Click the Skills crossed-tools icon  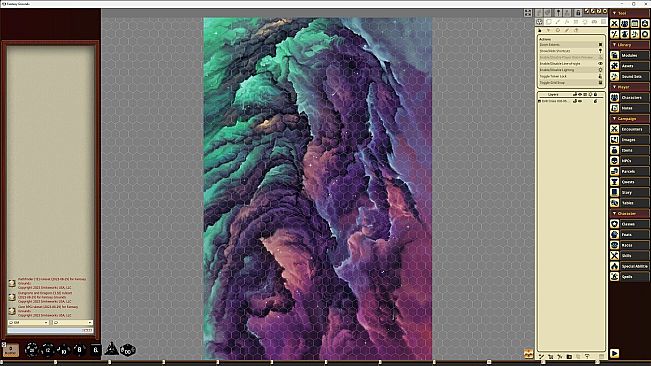[x=614, y=256]
